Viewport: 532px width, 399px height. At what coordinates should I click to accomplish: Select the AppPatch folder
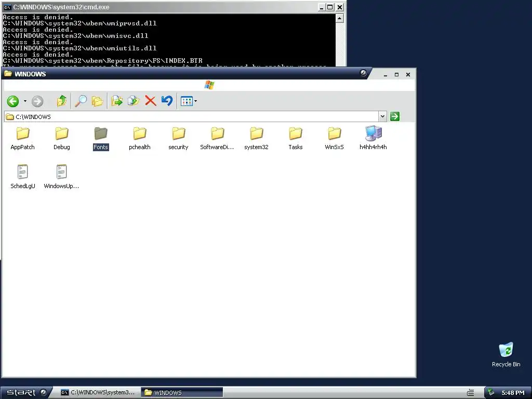tap(23, 138)
